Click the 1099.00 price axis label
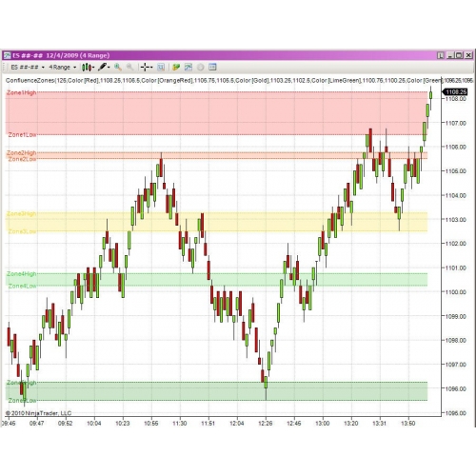This screenshot has height=476, width=476. (456, 316)
